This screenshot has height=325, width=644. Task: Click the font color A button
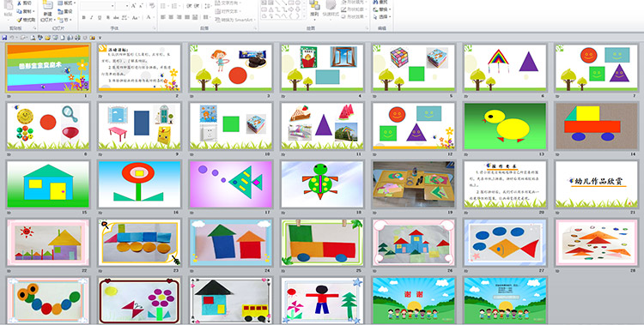point(149,18)
